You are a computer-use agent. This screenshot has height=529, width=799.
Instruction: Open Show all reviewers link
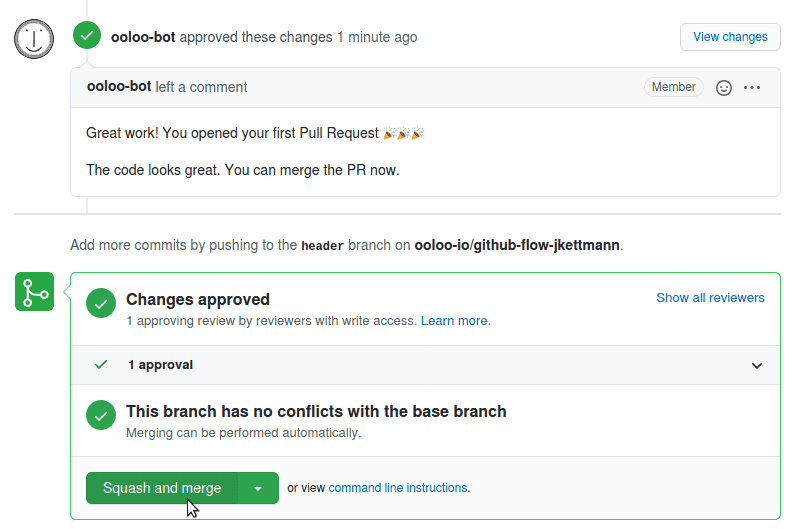pyautogui.click(x=710, y=298)
